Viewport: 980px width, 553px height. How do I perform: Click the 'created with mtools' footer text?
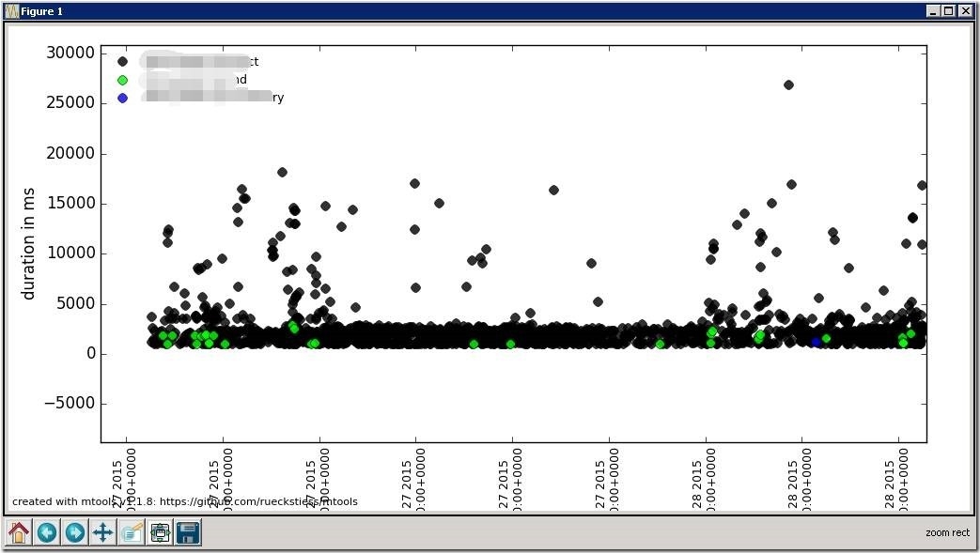coord(185,501)
